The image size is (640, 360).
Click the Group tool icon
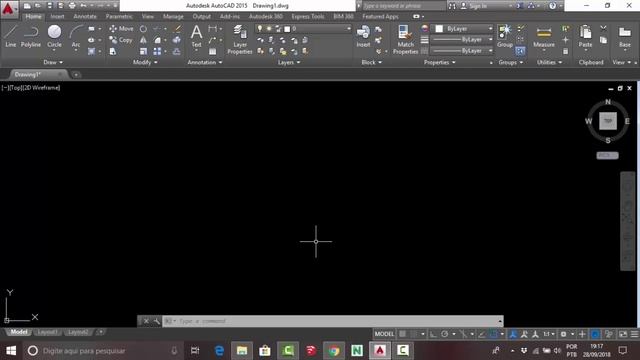505,36
